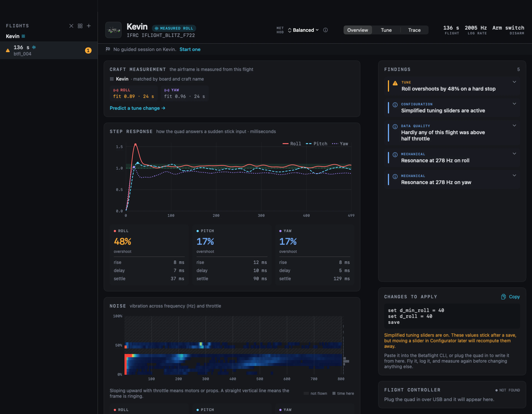This screenshot has height=414, width=532.
Task: Open the Balanced method dropdown
Action: click(x=303, y=30)
